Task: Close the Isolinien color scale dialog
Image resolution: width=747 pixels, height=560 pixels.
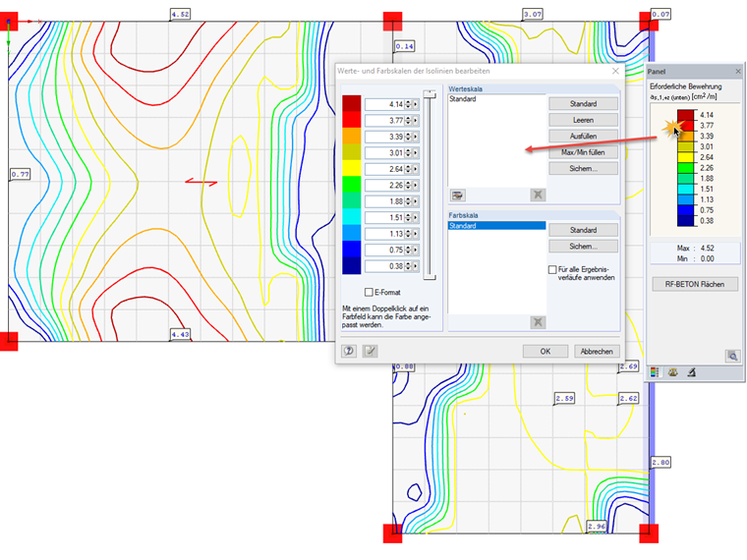Action: tap(615, 71)
